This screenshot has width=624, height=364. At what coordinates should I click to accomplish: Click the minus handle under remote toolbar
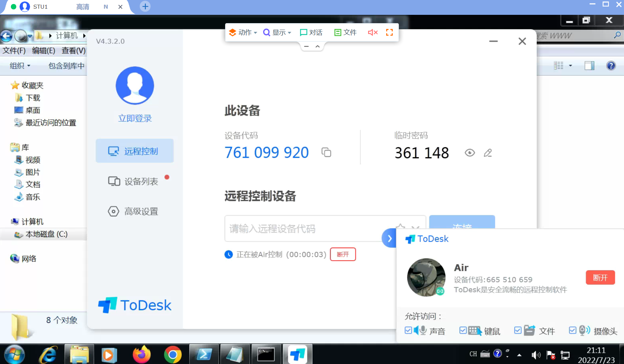[306, 46]
